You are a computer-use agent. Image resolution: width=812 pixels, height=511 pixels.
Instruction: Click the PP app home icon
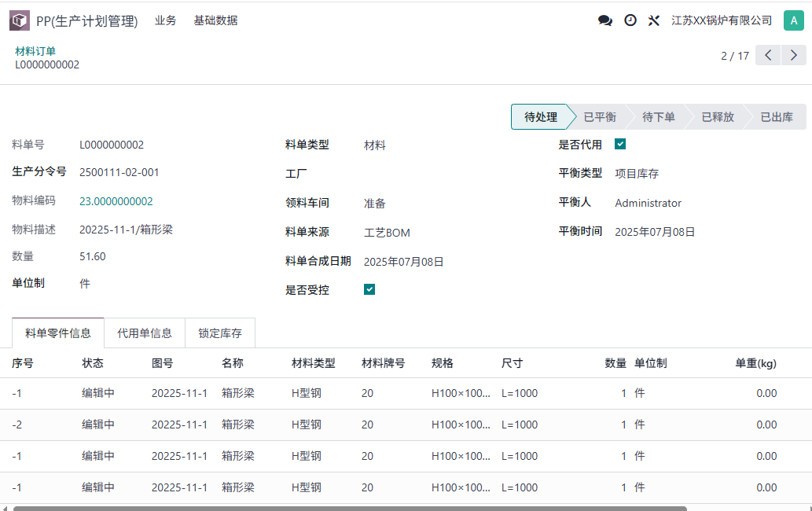tap(19, 21)
